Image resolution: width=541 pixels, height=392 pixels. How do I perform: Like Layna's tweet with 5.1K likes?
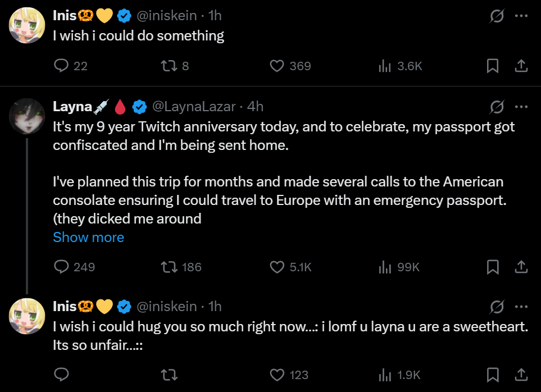[276, 267]
